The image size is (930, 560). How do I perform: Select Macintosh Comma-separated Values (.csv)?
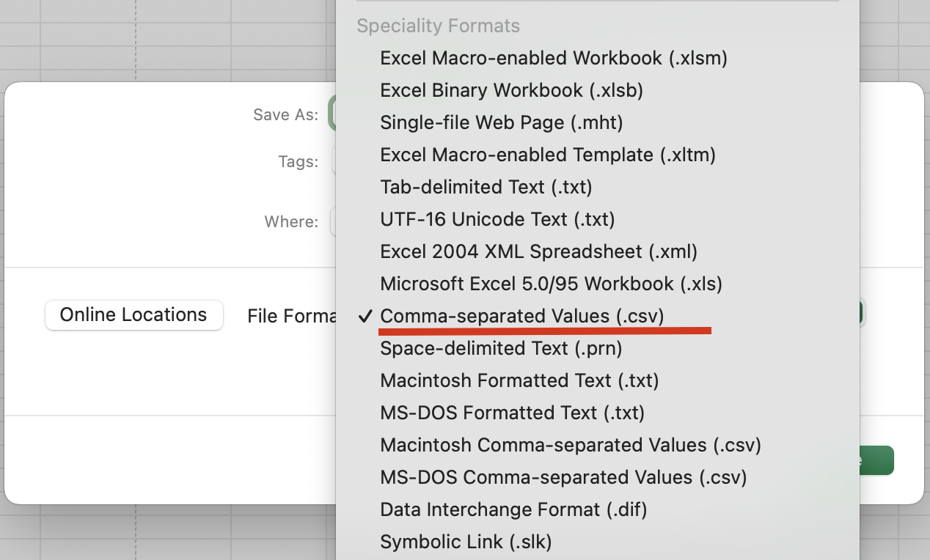pos(571,445)
